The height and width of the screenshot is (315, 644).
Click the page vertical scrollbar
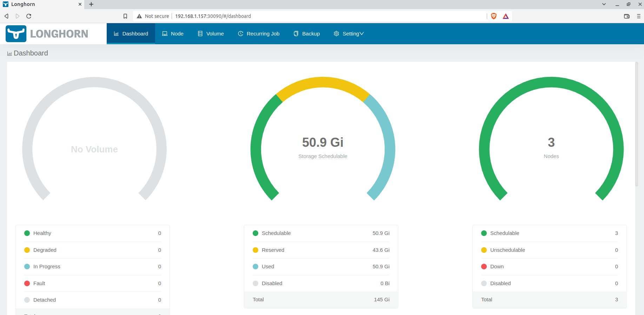(637, 125)
